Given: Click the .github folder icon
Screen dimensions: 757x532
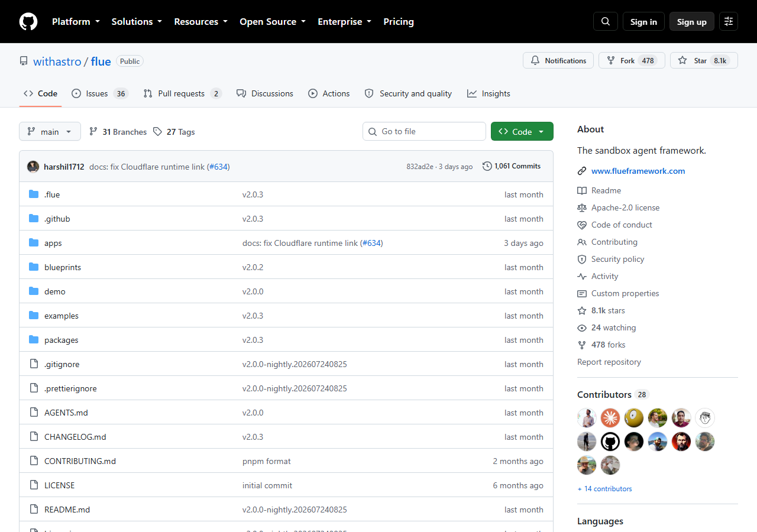Looking at the screenshot, I should (x=34, y=219).
